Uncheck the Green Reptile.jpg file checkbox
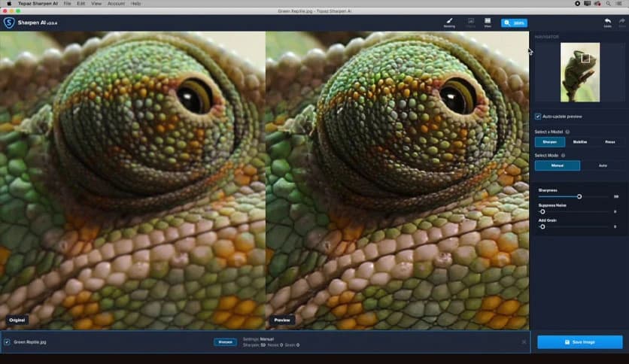629x364 pixels. tap(7, 342)
